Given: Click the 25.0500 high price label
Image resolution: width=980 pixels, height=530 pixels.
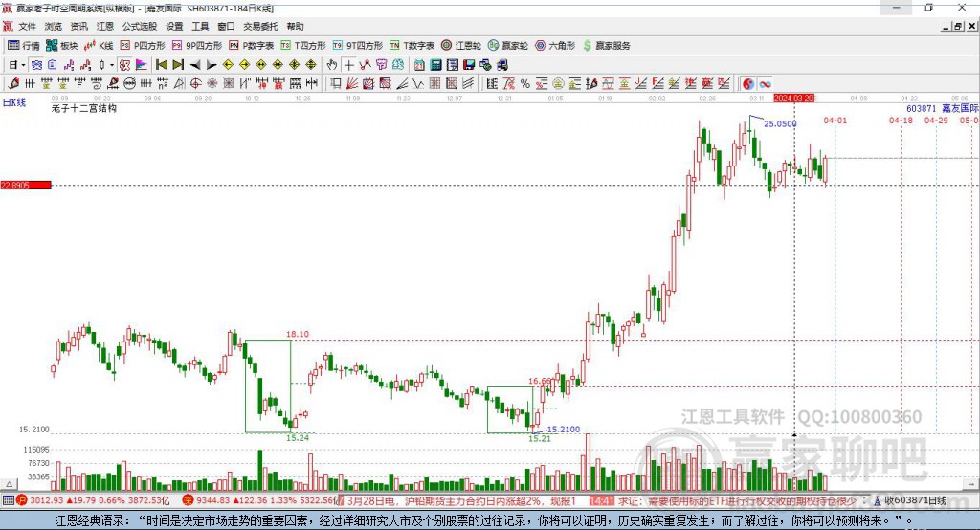Looking at the screenshot, I should point(780,123).
